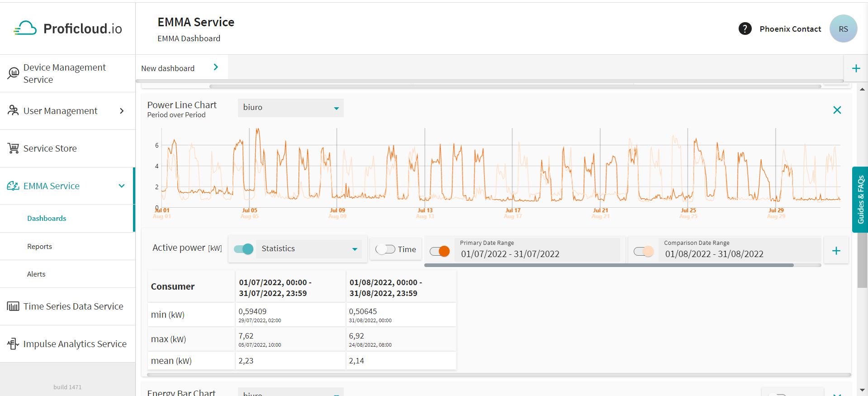
Task: Toggle the Primary Date Range series switch
Action: 440,251
